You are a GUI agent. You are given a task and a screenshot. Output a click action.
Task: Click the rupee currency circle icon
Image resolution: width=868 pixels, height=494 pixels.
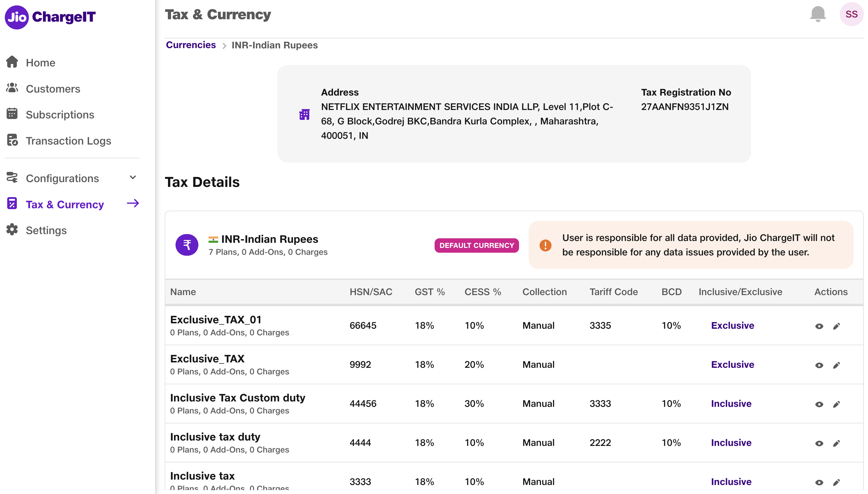(x=187, y=245)
